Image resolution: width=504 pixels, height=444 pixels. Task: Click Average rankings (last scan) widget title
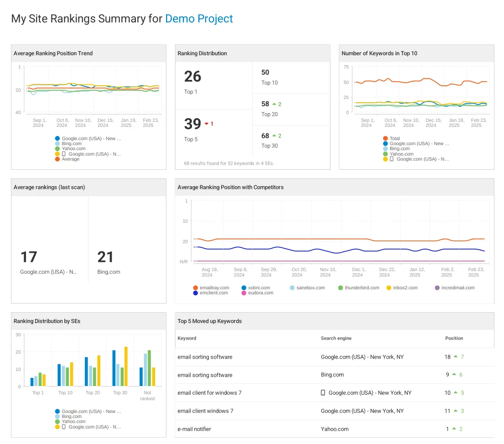tap(49, 187)
